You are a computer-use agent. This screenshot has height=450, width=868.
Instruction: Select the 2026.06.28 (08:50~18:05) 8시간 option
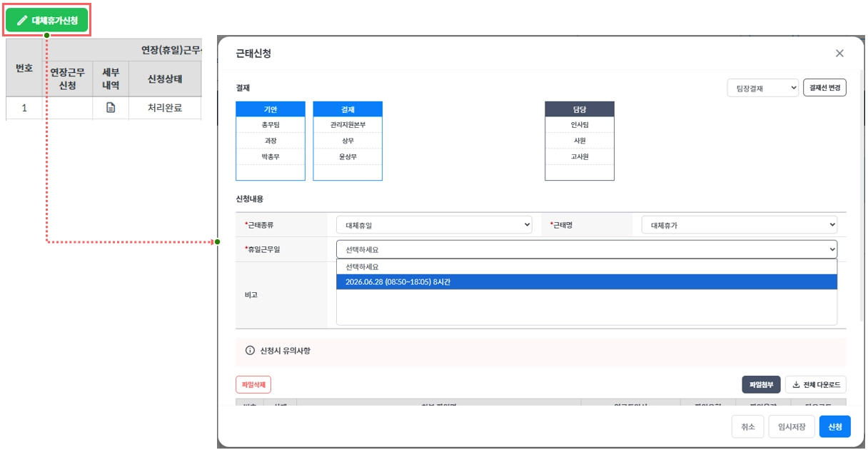[587, 282]
